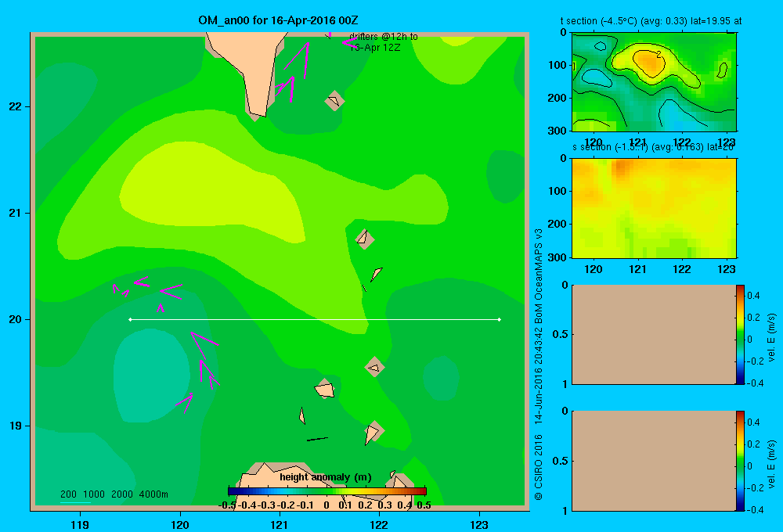Click the 's section' panel title
Image resolution: width=783 pixels, height=532 pixels.
pos(653,147)
